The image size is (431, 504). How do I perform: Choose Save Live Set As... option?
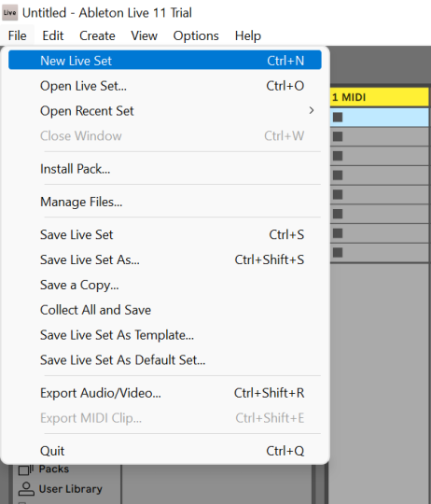(165, 259)
